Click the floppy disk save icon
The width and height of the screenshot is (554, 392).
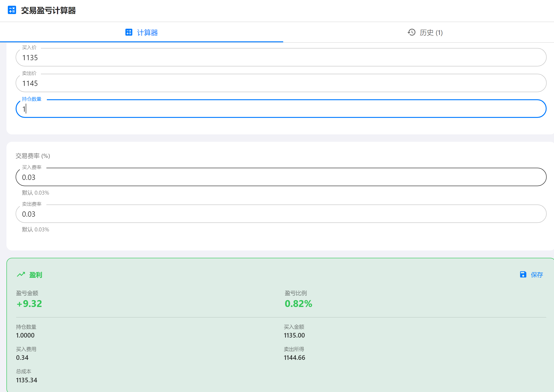coord(523,274)
